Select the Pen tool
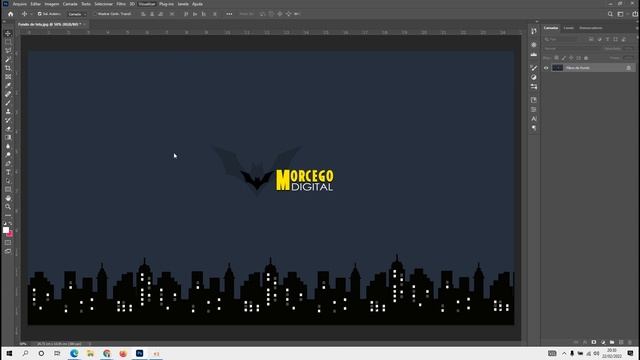This screenshot has height=360, width=640. pyautogui.click(x=8, y=164)
